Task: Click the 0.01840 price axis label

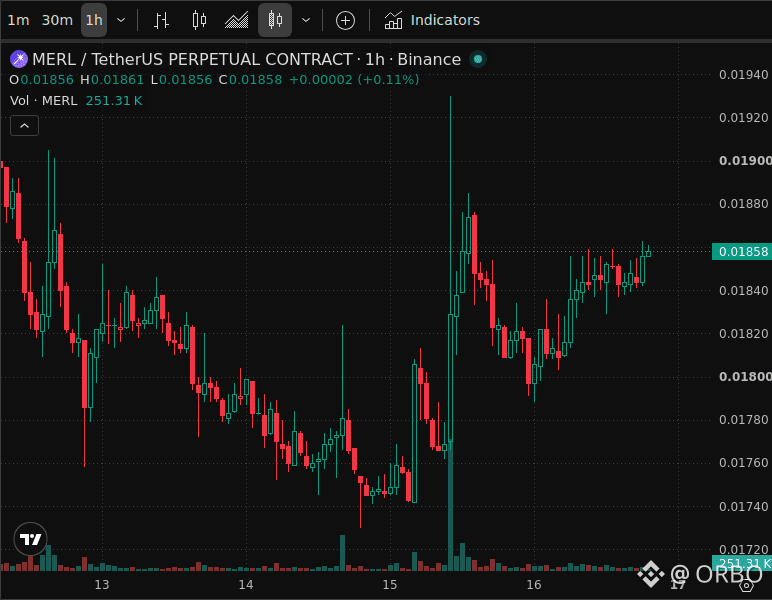Action: pyautogui.click(x=743, y=291)
